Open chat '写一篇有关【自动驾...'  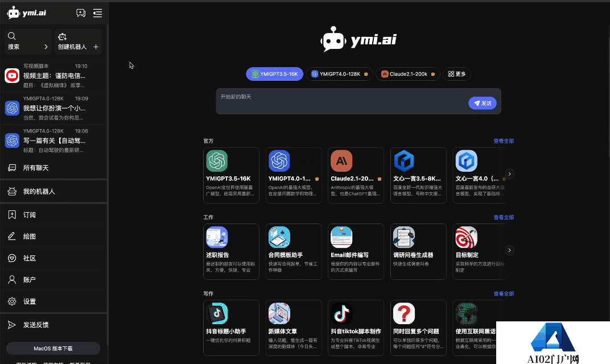(x=53, y=140)
